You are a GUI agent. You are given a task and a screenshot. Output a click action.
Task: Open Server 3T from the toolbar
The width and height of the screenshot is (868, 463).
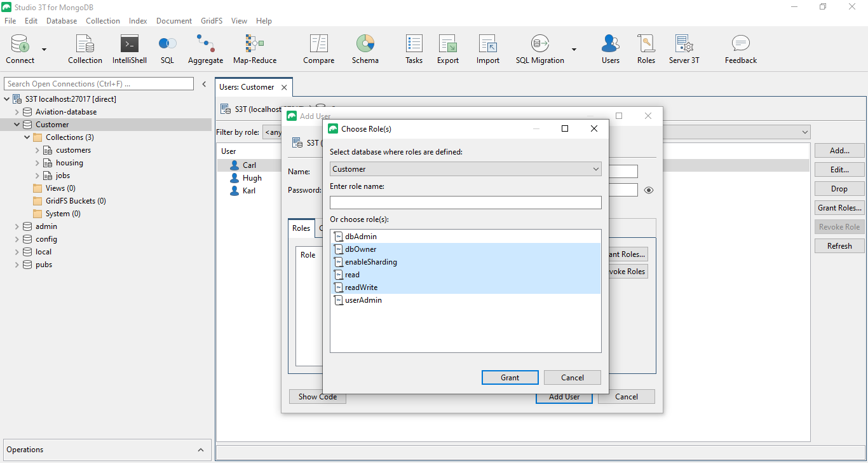684,50
